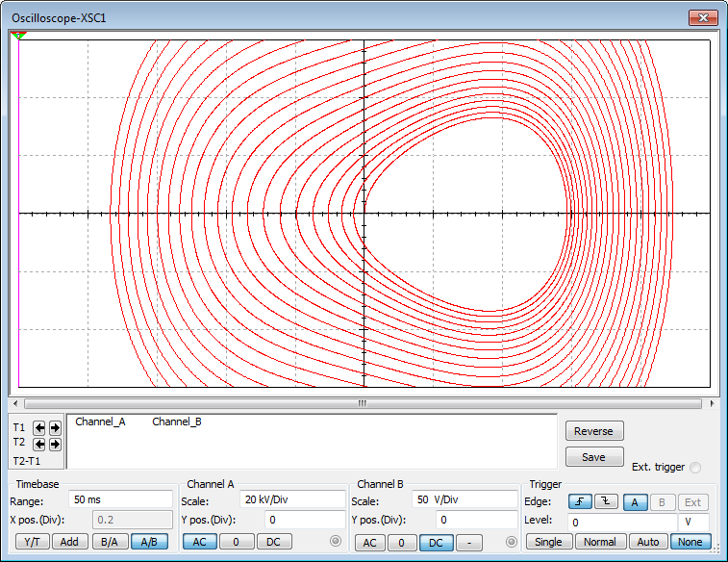Close the Oscilloscope-XSC1 window
This screenshot has width=728, height=562.
click(x=703, y=17)
